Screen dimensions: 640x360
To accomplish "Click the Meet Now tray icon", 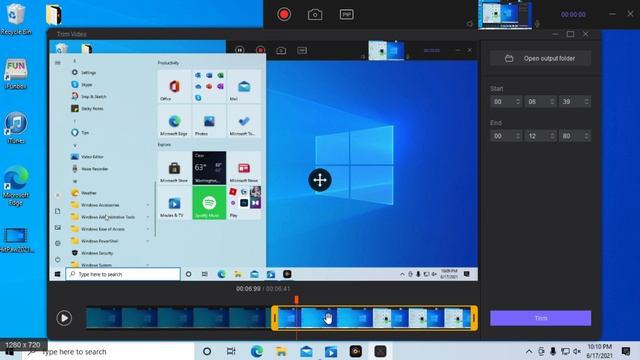I will [541, 351].
